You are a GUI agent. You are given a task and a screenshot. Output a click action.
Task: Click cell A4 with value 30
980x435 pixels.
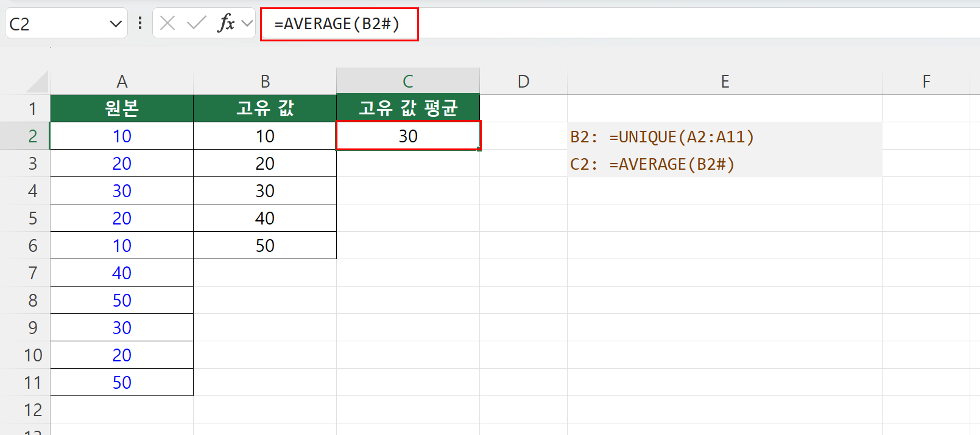click(x=122, y=191)
